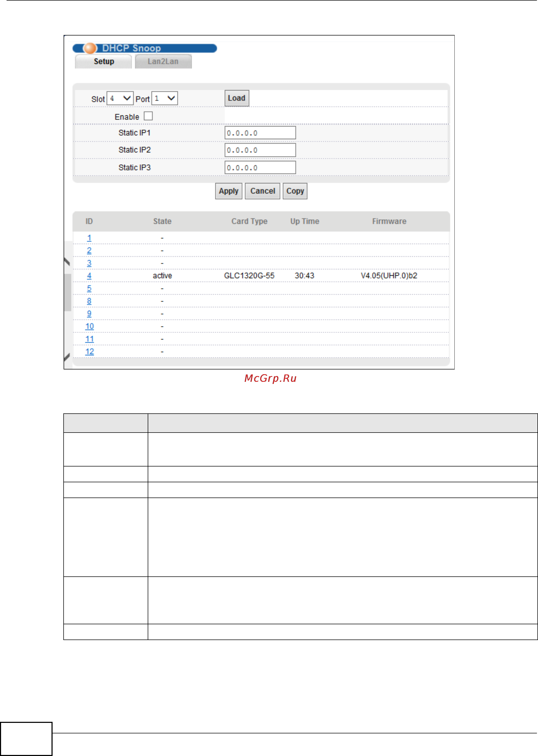Open slot ID 1 link
538x756 pixels.
pyautogui.click(x=89, y=238)
